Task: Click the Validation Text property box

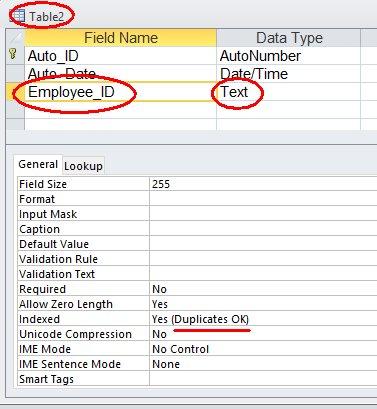Action: 263,274
